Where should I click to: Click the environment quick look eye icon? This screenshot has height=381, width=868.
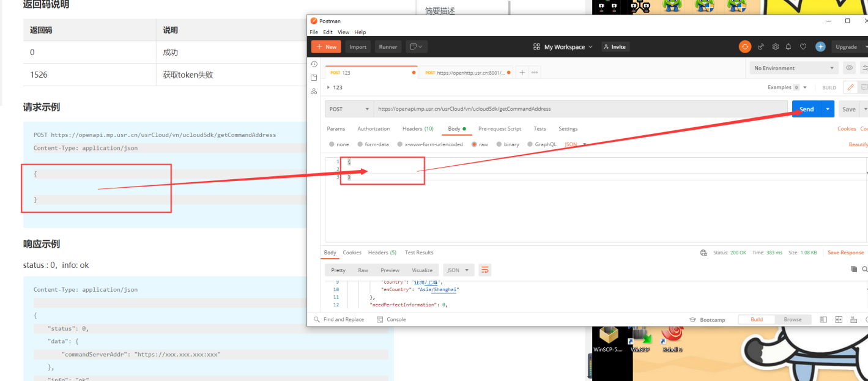coord(849,68)
